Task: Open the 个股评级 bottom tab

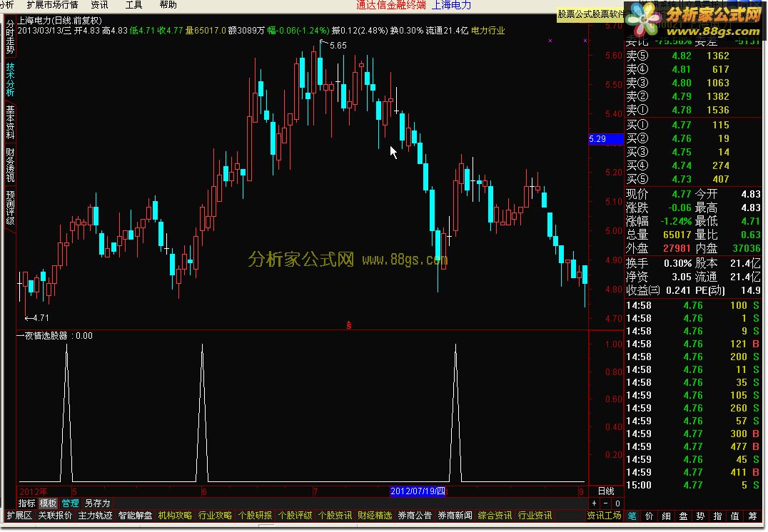Action: [295, 516]
